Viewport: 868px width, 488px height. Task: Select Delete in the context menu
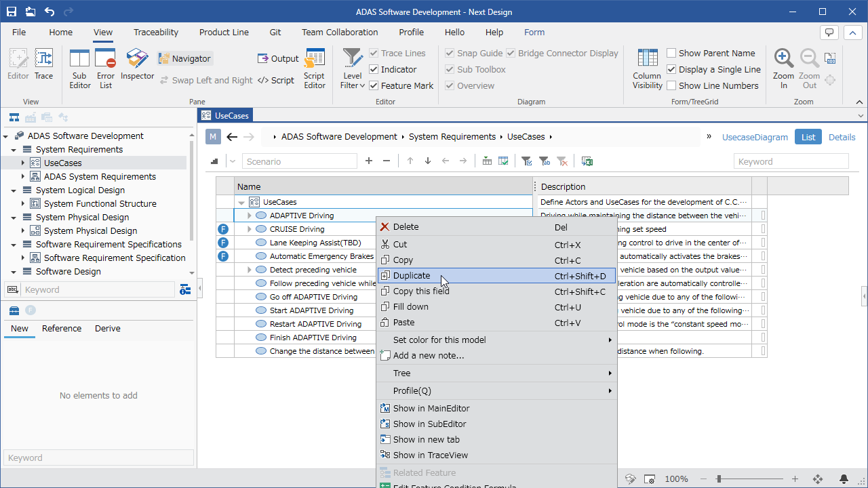(x=496, y=227)
